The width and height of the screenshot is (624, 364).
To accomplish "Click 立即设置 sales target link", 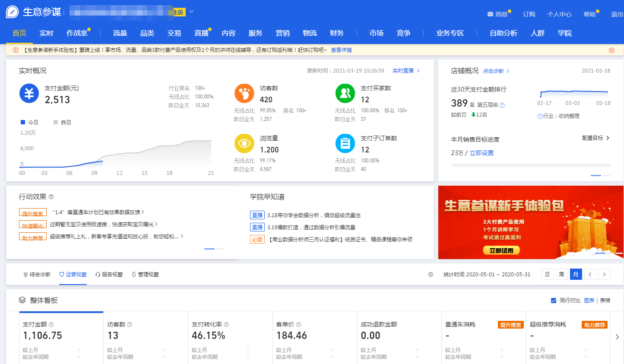I will [x=481, y=153].
